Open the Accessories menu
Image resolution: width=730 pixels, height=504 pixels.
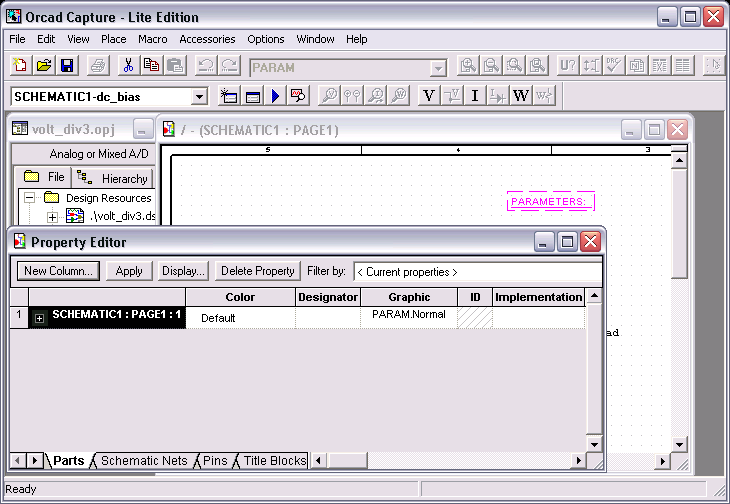[x=207, y=39]
